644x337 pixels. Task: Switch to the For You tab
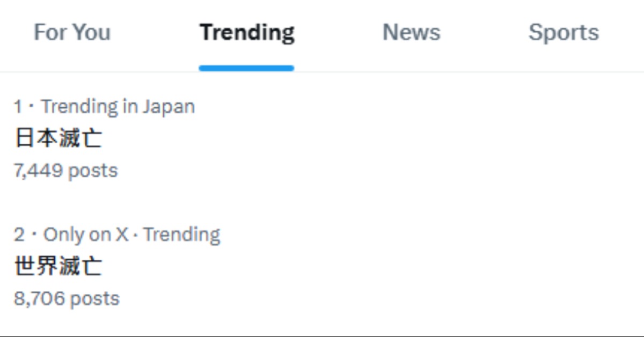coord(72,32)
